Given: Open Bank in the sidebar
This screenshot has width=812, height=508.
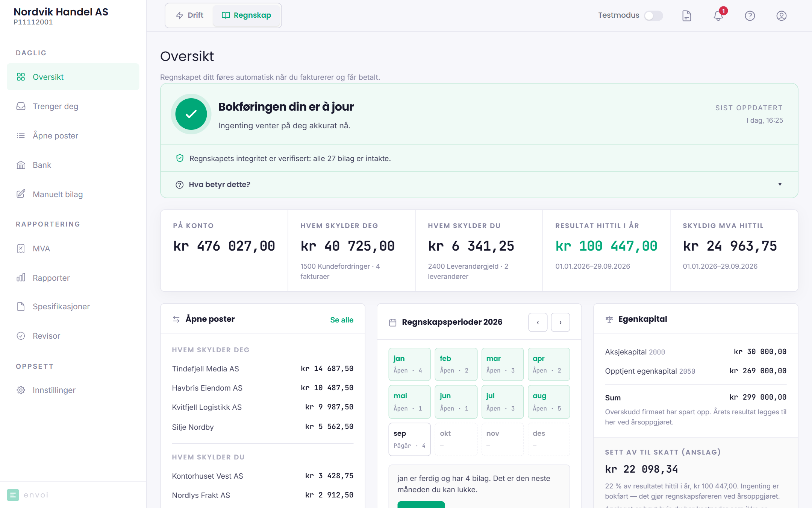Looking at the screenshot, I should coord(73,165).
